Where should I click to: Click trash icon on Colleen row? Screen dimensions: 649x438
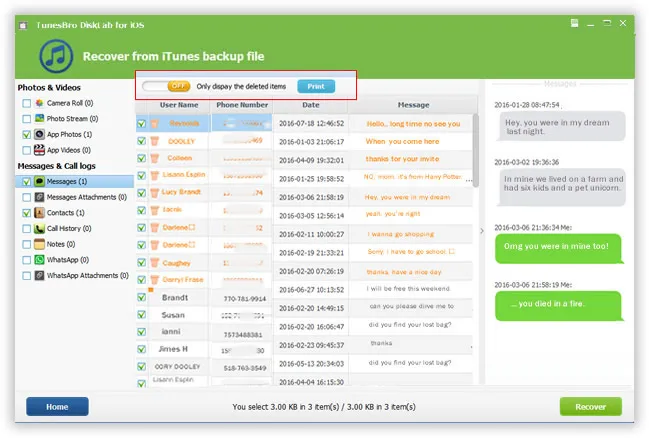155,158
